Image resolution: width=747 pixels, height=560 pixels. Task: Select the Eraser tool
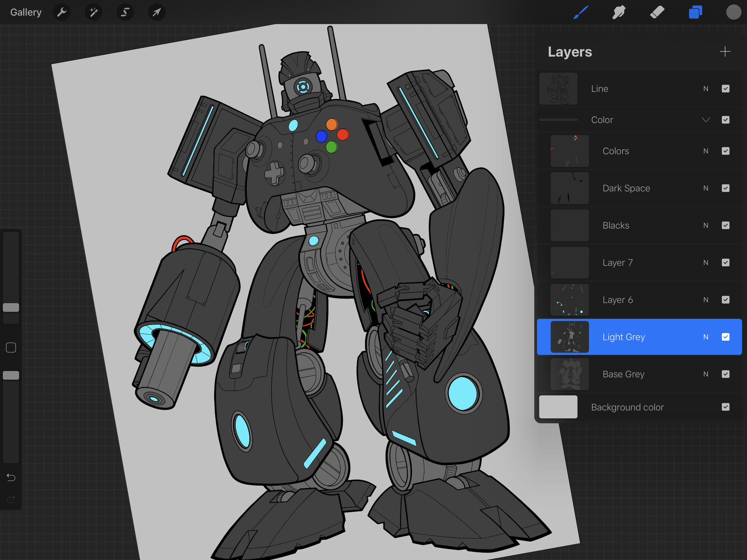[657, 13]
